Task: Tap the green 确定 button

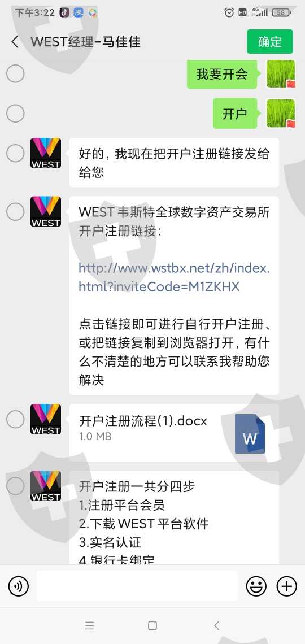Action: tap(269, 41)
